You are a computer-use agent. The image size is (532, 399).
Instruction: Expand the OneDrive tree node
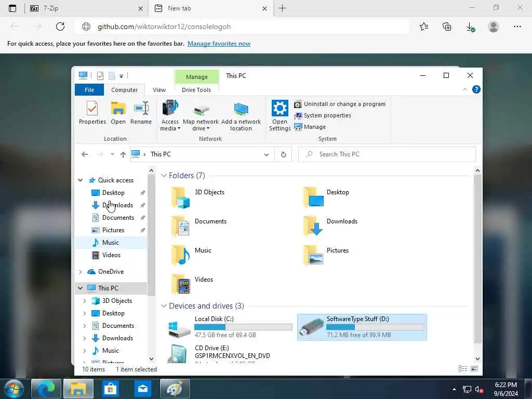[x=81, y=272]
